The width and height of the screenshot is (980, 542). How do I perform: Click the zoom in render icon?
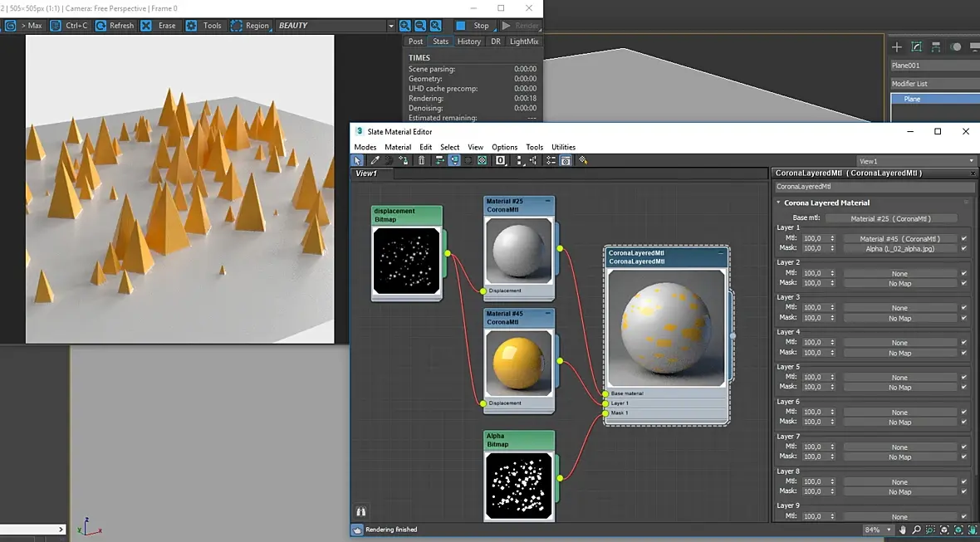(405, 26)
